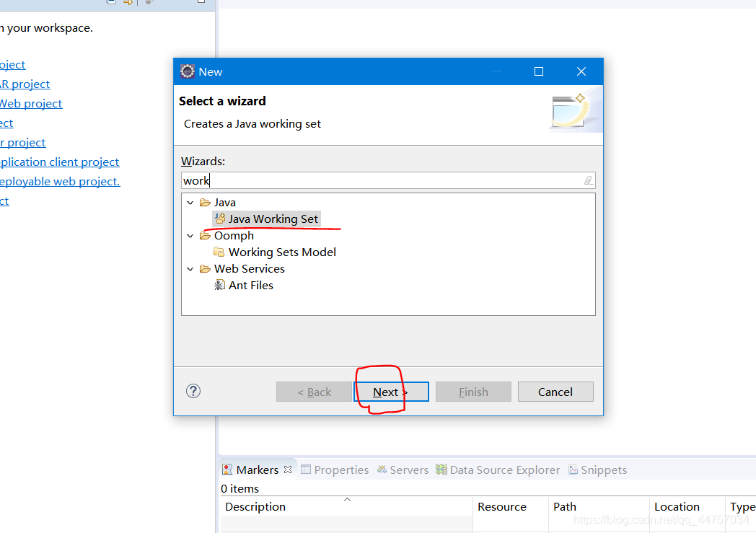The height and width of the screenshot is (533, 756).
Task: Select the Web Services folder row
Action: (x=250, y=269)
